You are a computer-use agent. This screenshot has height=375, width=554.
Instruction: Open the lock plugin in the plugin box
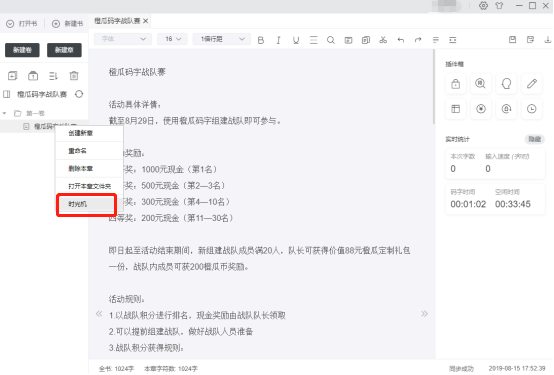pos(455,84)
